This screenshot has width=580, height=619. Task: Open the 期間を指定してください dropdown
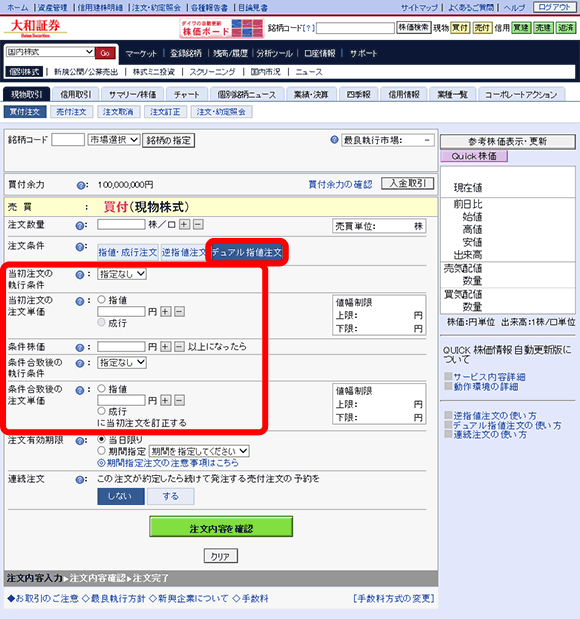tap(199, 451)
